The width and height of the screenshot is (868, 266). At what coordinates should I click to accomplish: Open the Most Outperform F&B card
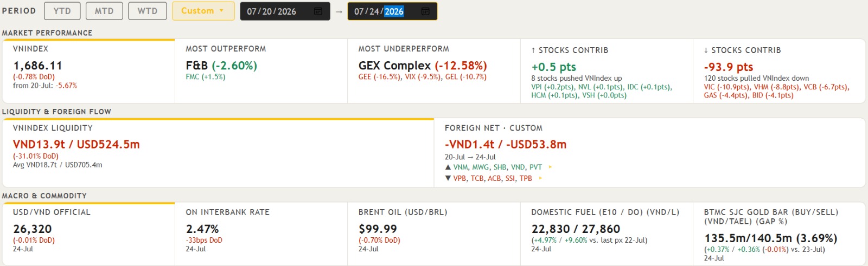pyautogui.click(x=261, y=71)
